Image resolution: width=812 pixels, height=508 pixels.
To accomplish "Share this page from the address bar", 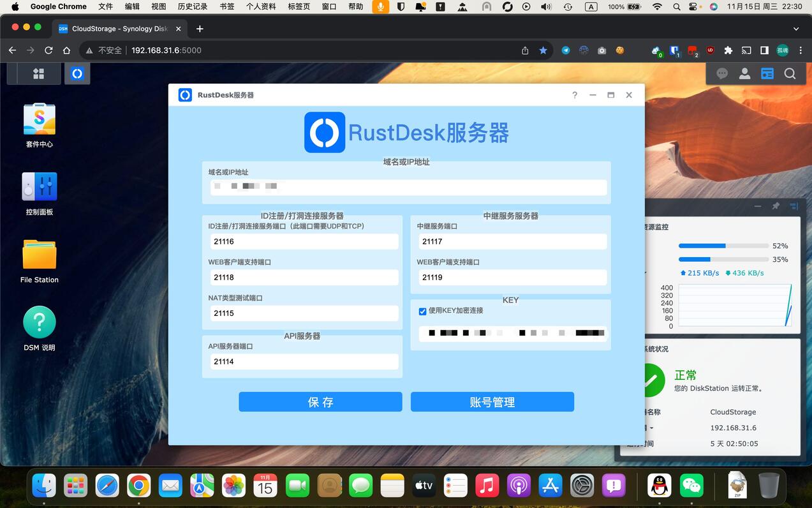I will click(525, 50).
